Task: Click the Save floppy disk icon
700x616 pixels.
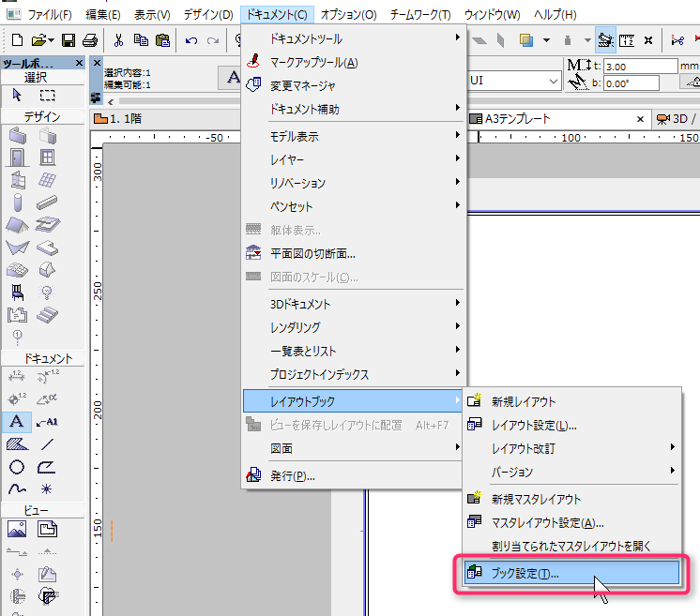Action: [68, 40]
